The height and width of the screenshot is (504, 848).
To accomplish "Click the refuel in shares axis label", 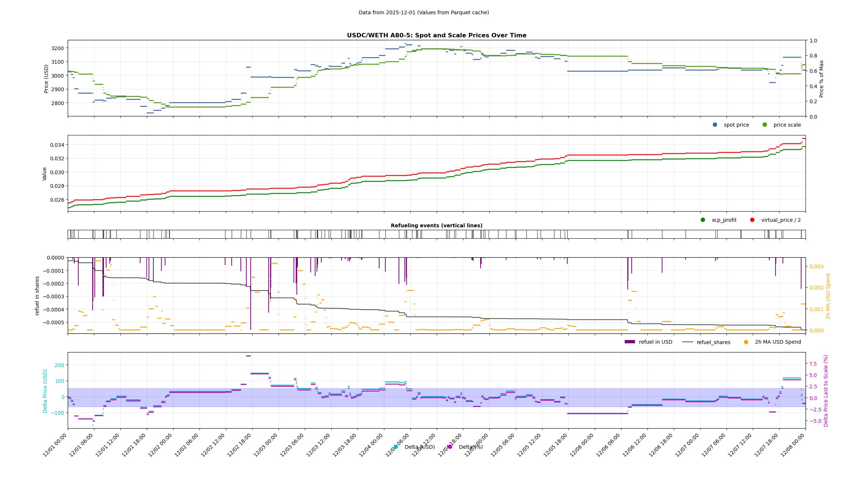I will 37,296.
